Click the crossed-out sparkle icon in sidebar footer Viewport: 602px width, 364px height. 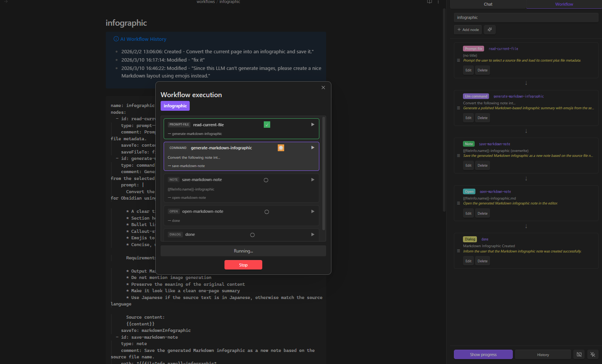593,355
